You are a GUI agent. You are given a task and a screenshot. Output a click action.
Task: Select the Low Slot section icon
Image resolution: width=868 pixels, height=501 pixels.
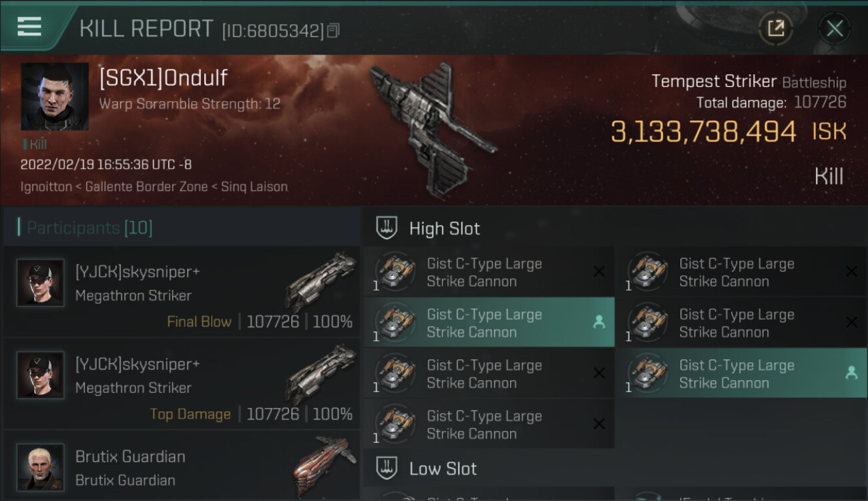point(387,468)
